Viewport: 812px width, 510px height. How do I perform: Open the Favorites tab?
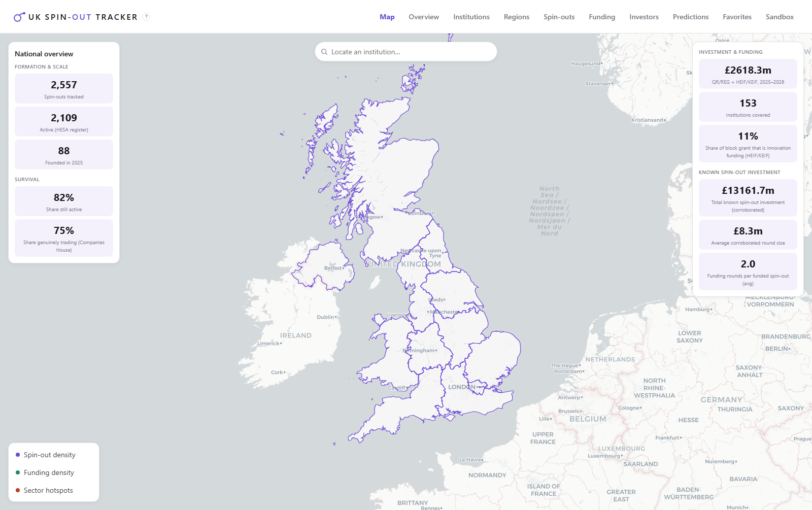pos(737,17)
